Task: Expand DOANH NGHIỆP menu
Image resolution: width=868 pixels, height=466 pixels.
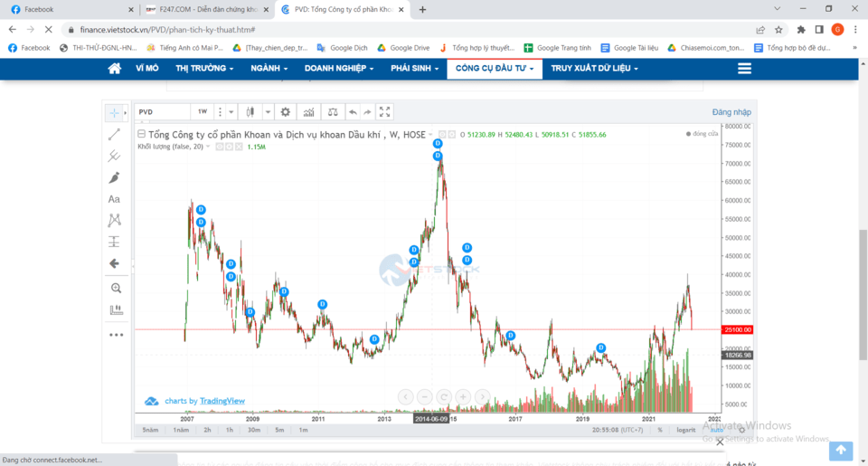Action: [339, 68]
